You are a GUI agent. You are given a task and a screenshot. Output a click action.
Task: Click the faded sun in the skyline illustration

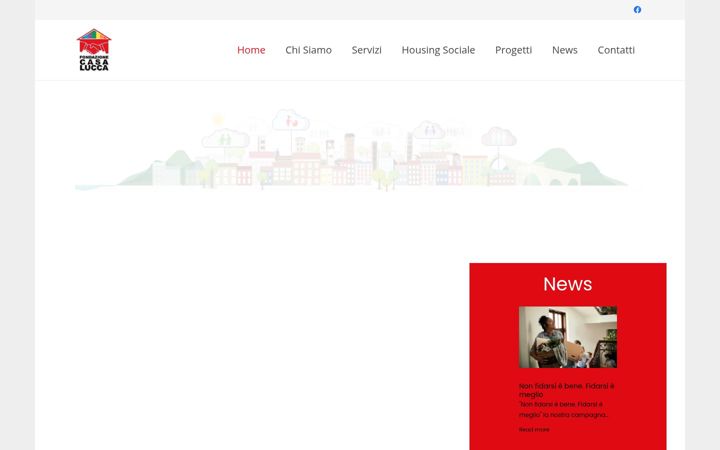pyautogui.click(x=218, y=120)
